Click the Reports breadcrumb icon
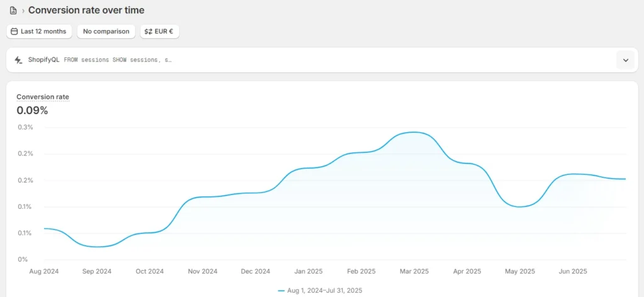Screen dimensions: 644x297 [x=13, y=11]
